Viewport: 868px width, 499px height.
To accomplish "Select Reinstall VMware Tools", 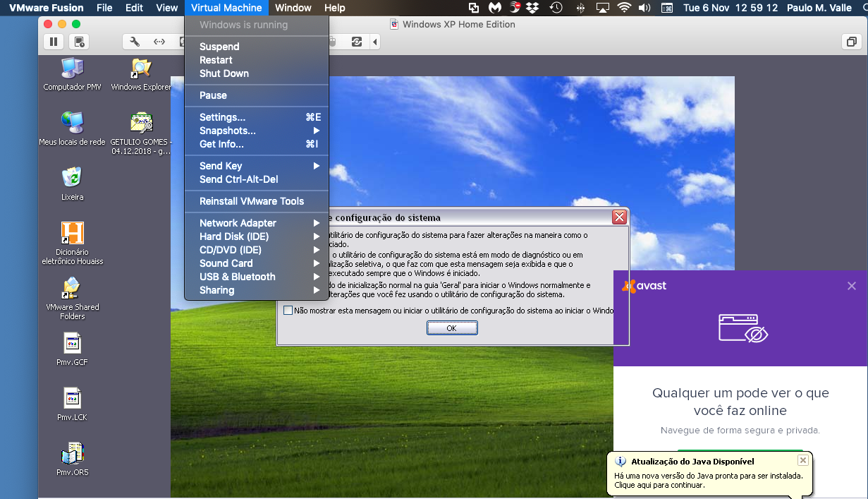I will tap(257, 201).
